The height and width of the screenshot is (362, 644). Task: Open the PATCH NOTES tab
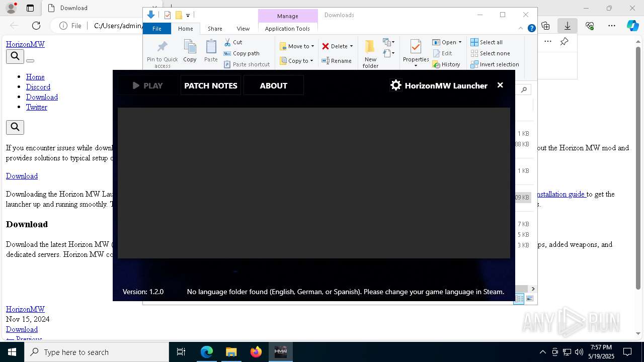[211, 85]
